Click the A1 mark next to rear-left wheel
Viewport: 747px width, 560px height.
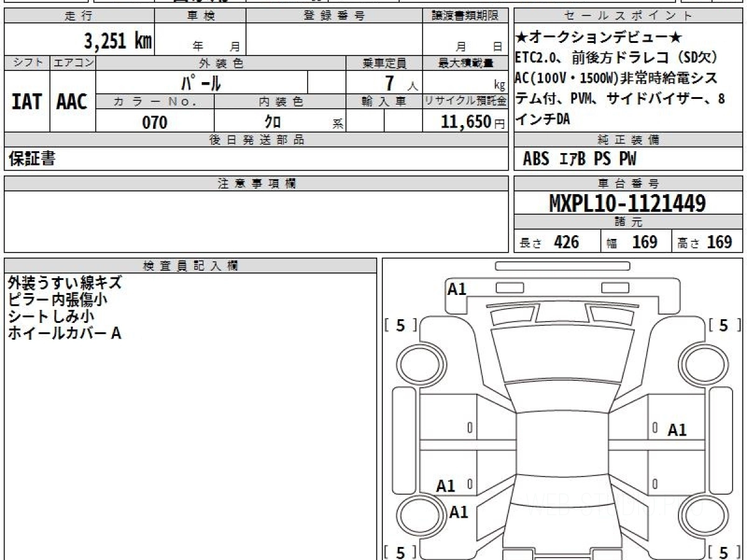click(x=459, y=512)
